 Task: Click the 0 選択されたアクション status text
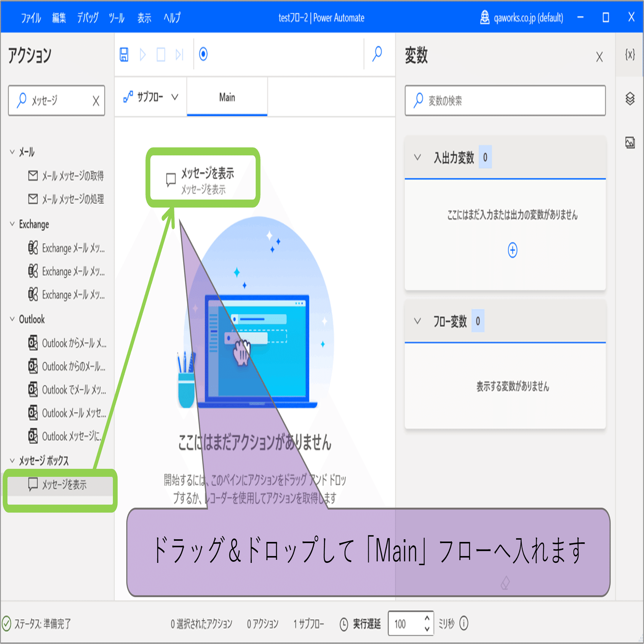[201, 624]
